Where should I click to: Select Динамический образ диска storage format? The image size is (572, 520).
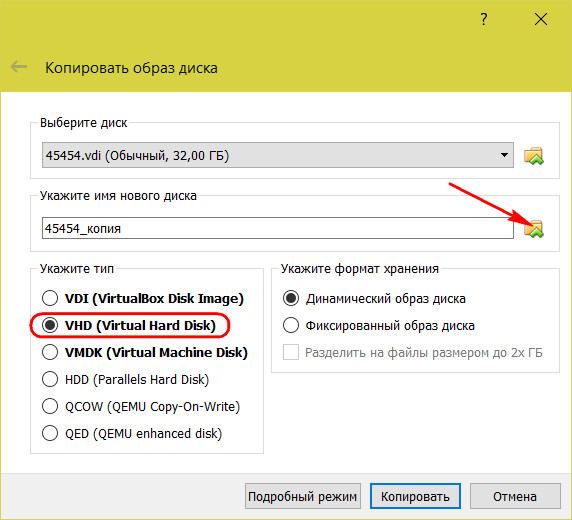pos(374,298)
